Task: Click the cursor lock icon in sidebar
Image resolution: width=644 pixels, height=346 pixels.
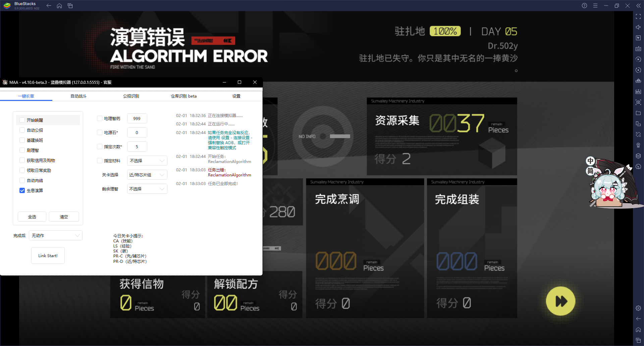Action: coord(638,38)
